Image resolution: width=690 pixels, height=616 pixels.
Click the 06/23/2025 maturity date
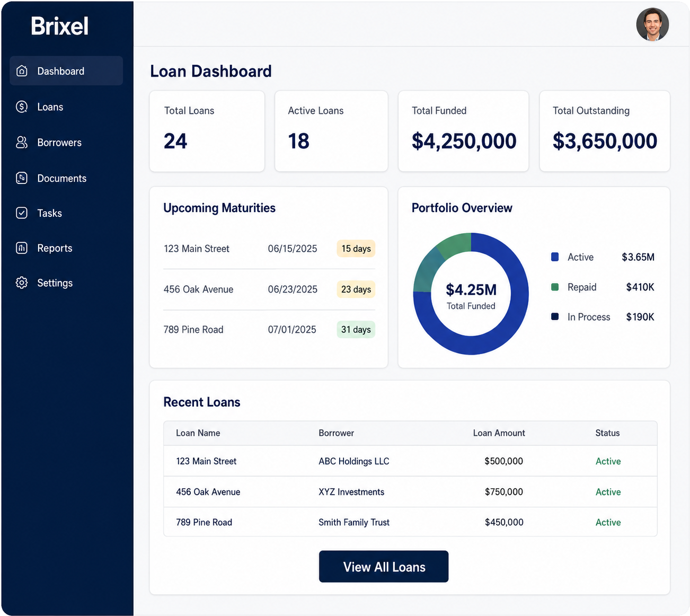click(x=293, y=289)
